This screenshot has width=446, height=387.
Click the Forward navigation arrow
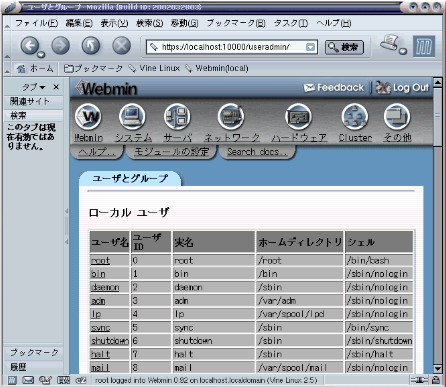[60, 46]
